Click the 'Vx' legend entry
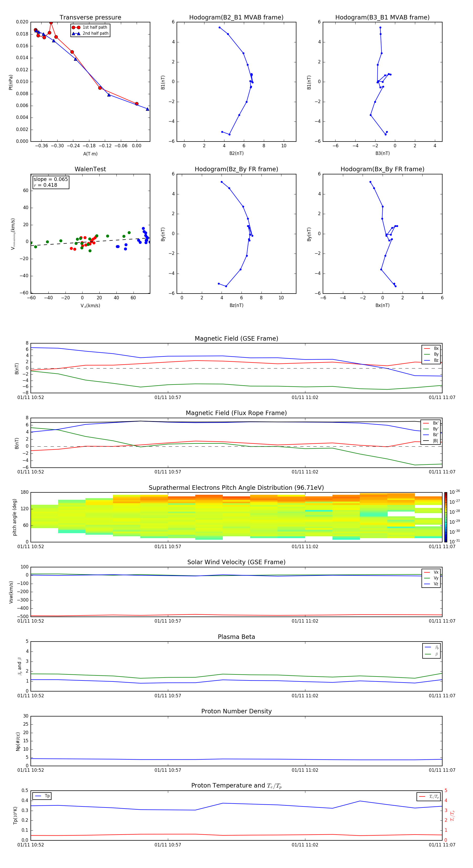473x868 pixels. [431, 572]
